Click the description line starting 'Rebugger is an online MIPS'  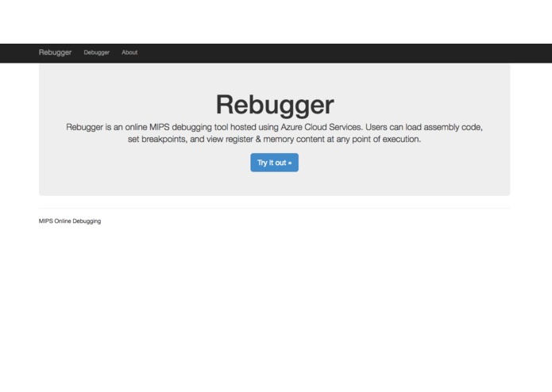point(274,127)
